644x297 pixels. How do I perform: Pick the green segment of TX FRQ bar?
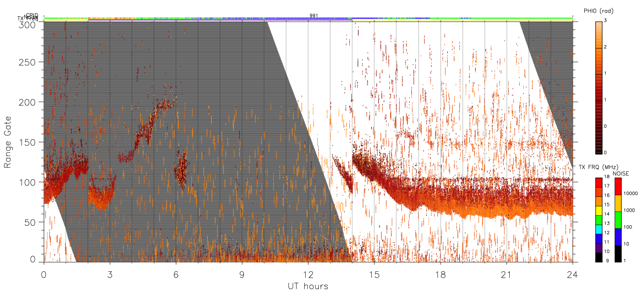coord(599,219)
